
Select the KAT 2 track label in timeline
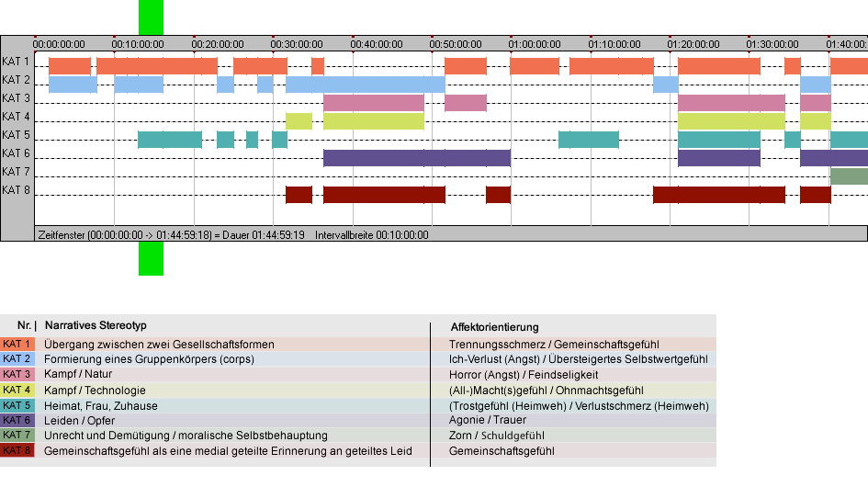[x=16, y=80]
